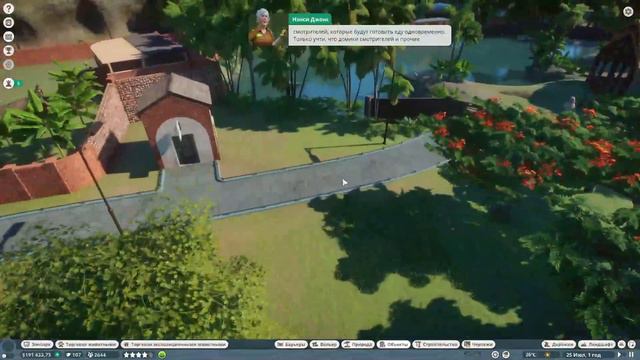This screenshot has height=360, width=640.
Task: Click the green notification count badge
Action: tap(18, 83)
